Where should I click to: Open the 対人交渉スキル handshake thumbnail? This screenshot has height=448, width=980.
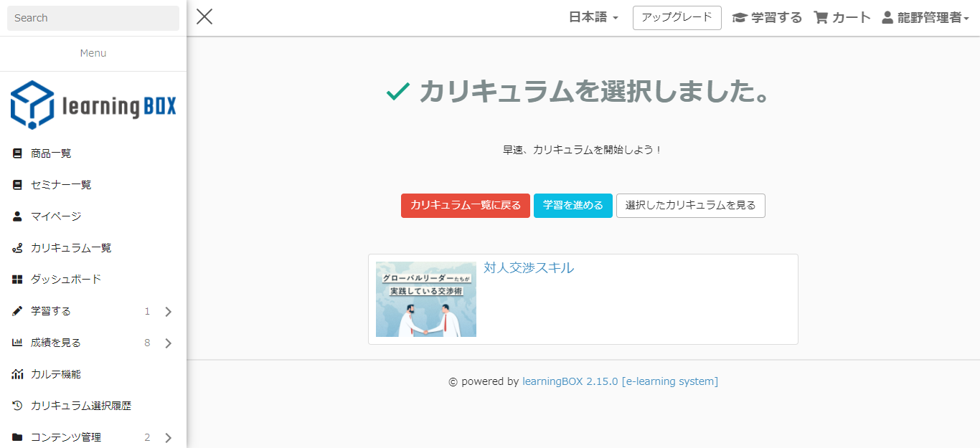click(x=426, y=300)
